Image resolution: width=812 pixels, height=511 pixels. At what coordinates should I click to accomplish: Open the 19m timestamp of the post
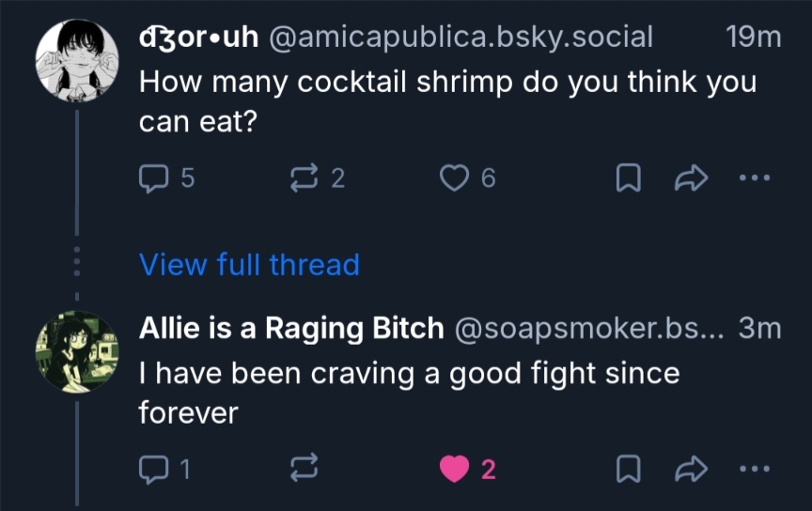click(x=754, y=38)
